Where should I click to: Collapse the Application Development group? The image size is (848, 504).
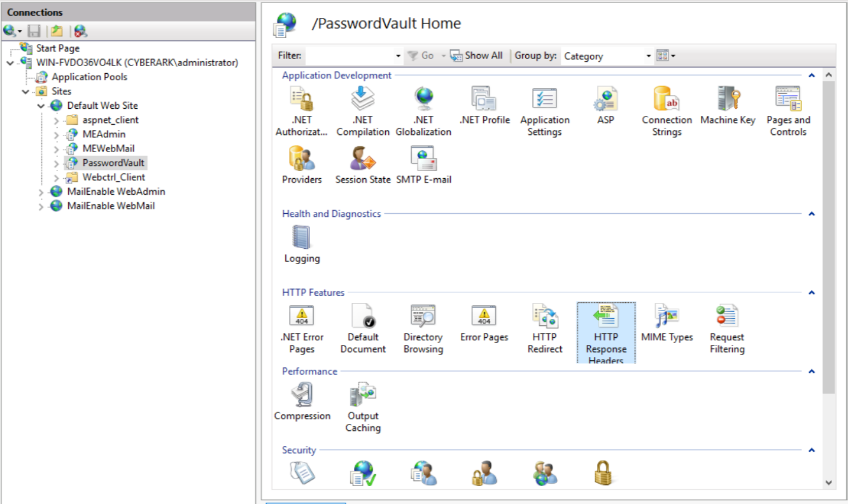click(811, 76)
